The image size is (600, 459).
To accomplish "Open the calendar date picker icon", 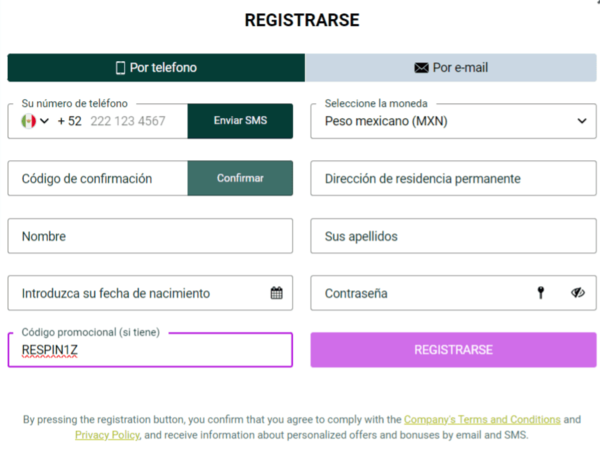I will pos(277,293).
